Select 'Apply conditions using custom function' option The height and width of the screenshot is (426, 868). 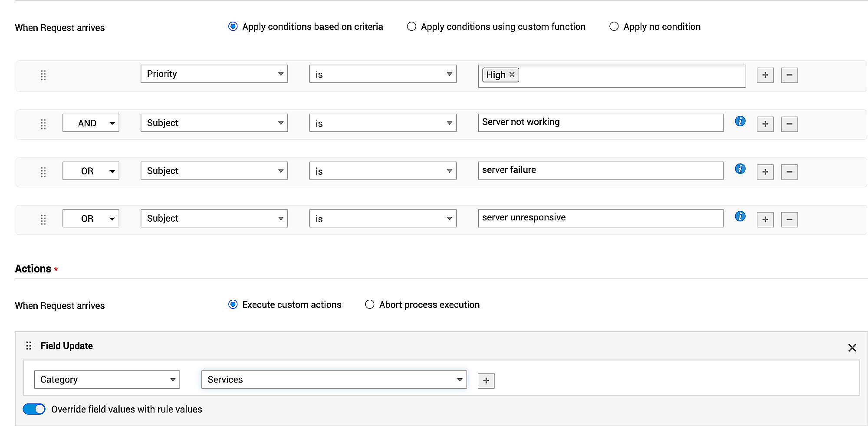[411, 27]
